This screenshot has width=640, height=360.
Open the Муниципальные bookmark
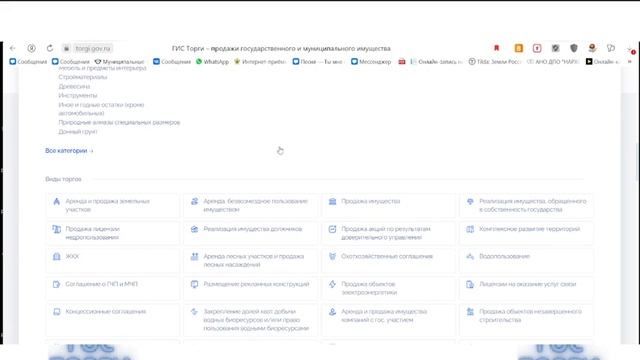coord(119,62)
